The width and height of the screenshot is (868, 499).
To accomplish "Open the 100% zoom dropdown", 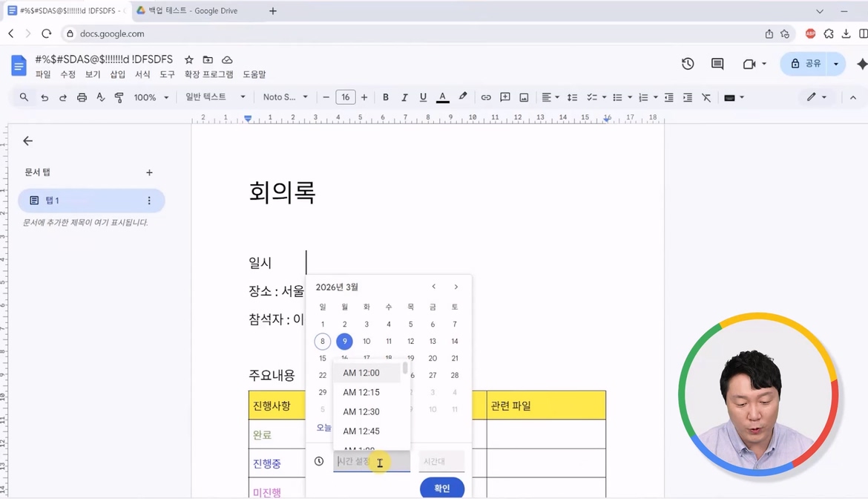I will (151, 97).
